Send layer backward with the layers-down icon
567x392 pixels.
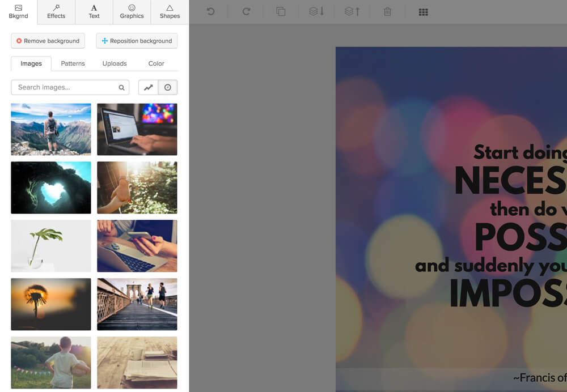316,11
